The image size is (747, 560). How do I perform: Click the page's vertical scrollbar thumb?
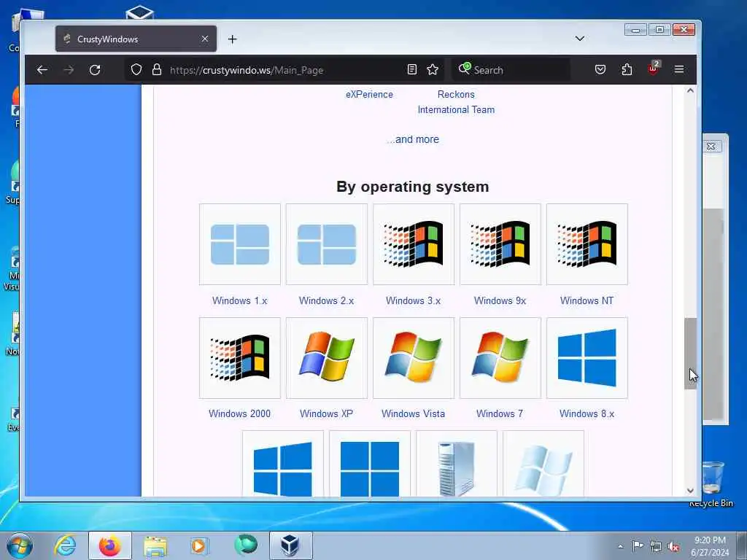pyautogui.click(x=690, y=354)
